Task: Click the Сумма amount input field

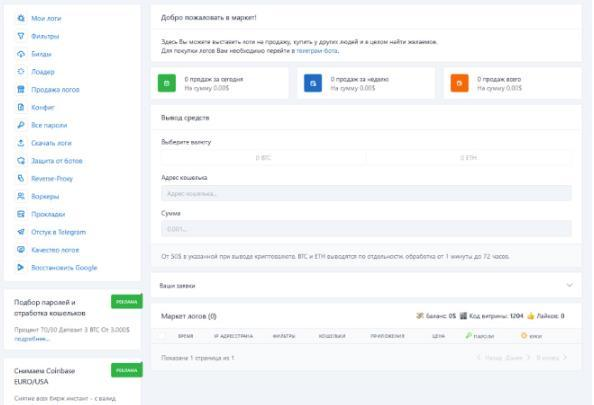Action: pos(366,228)
